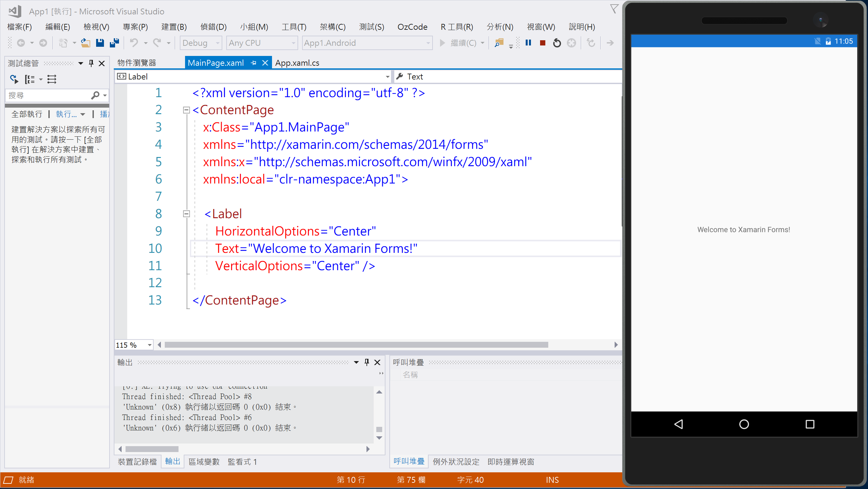Image resolution: width=868 pixels, height=489 pixels.
Task: Click the feedback filter funnel icon
Action: click(614, 9)
